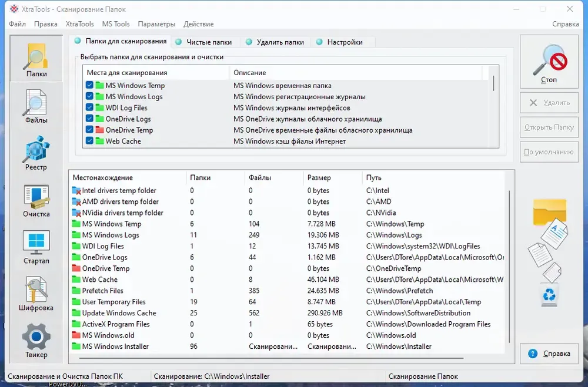Click status text Сканирование: C:\Windows\Installer
588x387 pixels.
[x=212, y=376]
